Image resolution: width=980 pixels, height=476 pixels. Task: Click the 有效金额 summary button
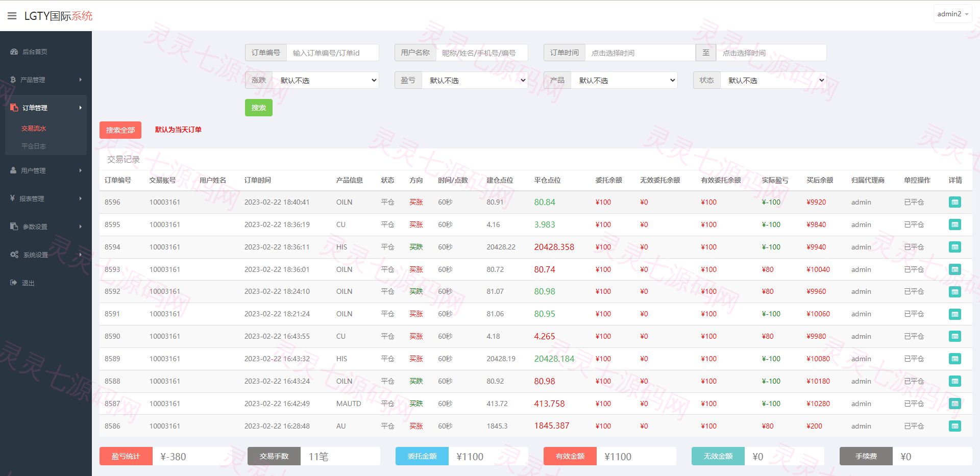tap(570, 456)
